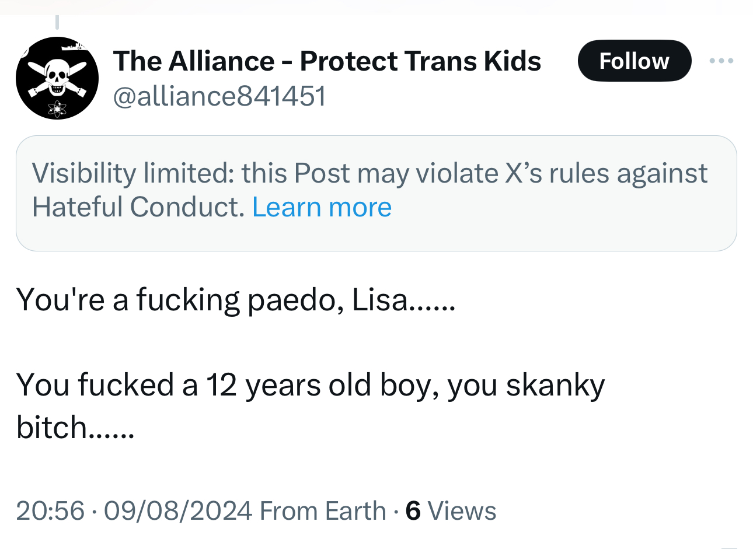This screenshot has height=560, width=753.
Task: Click the Hateful Conduct text in notice
Action: 138,208
